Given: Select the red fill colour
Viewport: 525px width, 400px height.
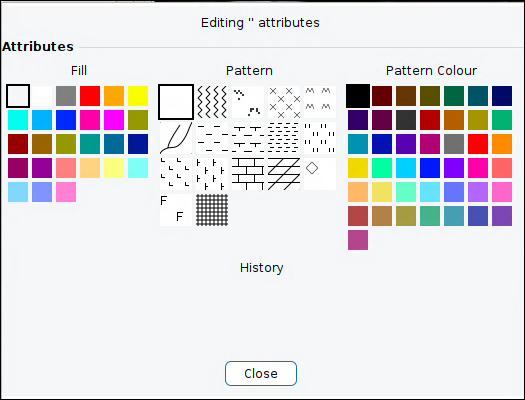Looking at the screenshot, I should click(x=90, y=96).
